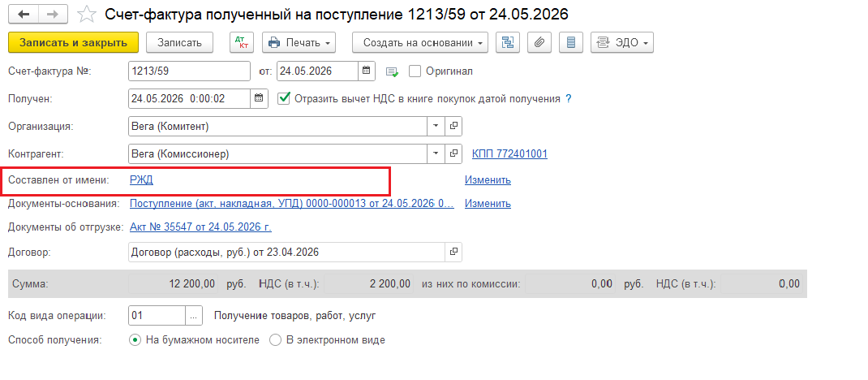
Task: Expand the Организация dropdown arrow
Action: tap(436, 126)
